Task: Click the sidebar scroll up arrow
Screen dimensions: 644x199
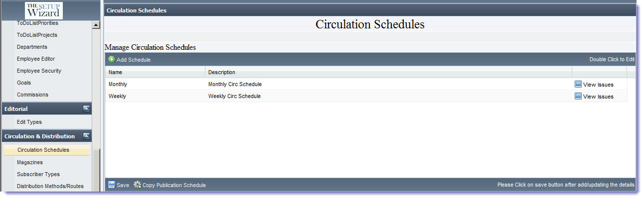Action: [x=96, y=25]
